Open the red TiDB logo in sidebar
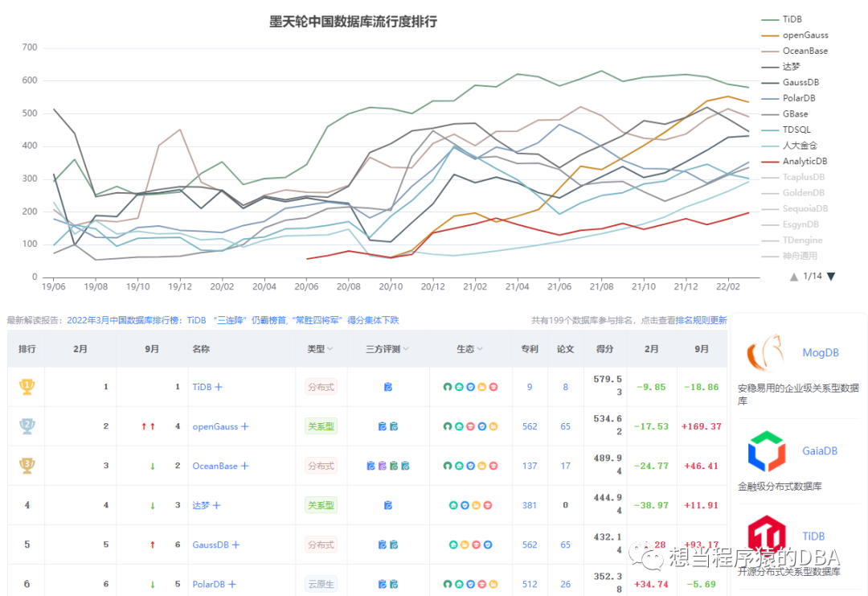Screen dimensions: 868x596 [767, 535]
